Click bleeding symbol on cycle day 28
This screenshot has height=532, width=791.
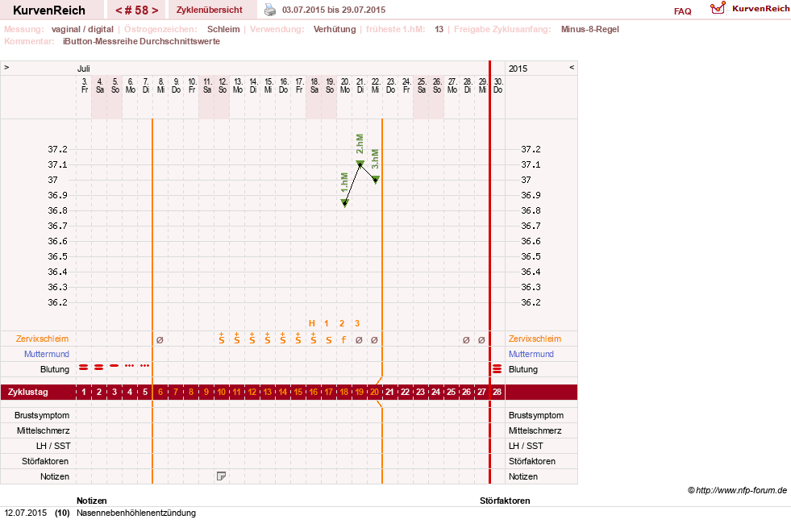coord(497,369)
